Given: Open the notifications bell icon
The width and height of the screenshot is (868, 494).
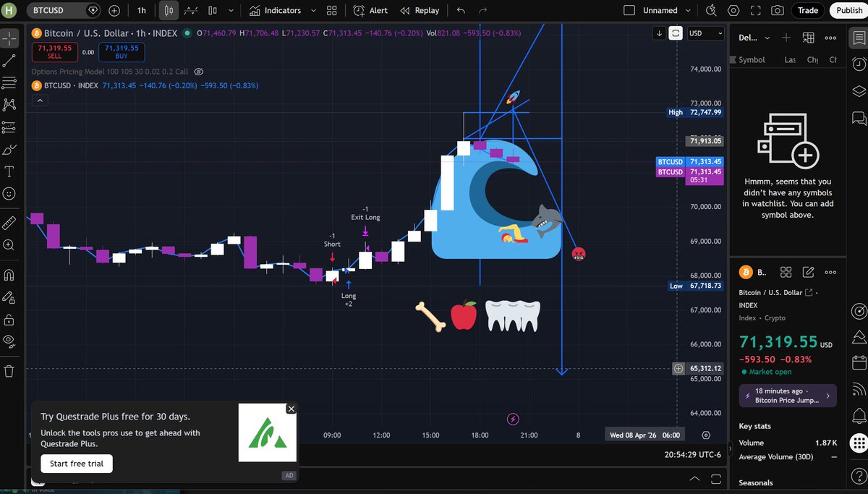Looking at the screenshot, I should pyautogui.click(x=859, y=415).
